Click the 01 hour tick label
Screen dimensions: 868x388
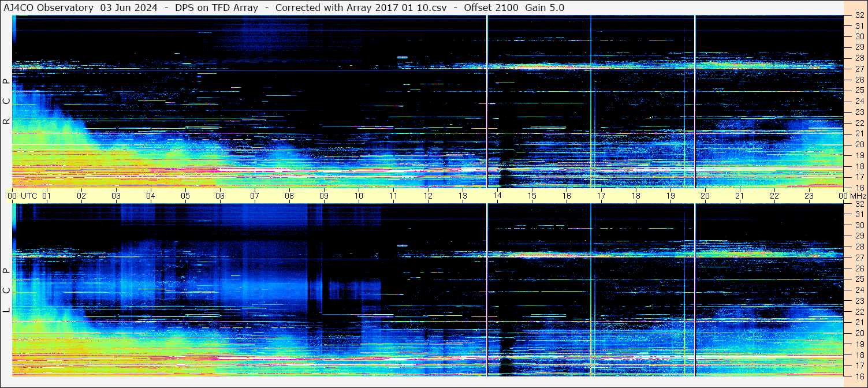(47, 196)
